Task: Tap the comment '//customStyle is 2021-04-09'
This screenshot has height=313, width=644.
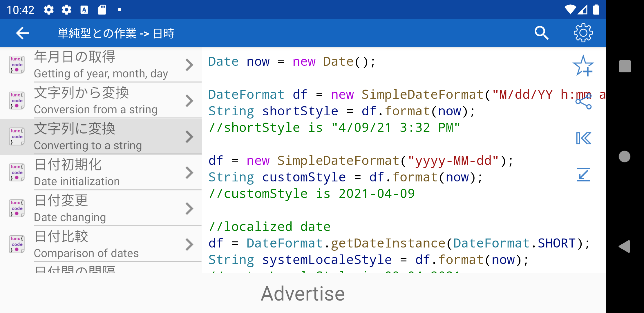Action: click(312, 194)
